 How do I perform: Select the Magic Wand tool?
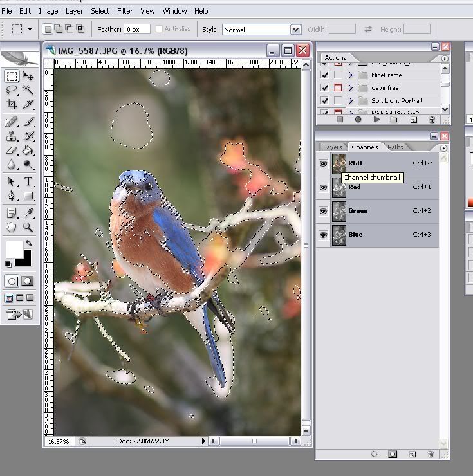click(28, 90)
